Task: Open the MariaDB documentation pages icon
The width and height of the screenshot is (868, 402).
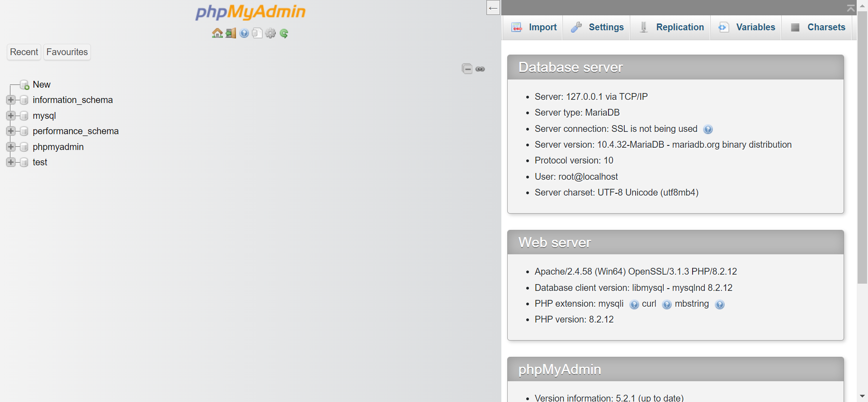Action: (257, 33)
